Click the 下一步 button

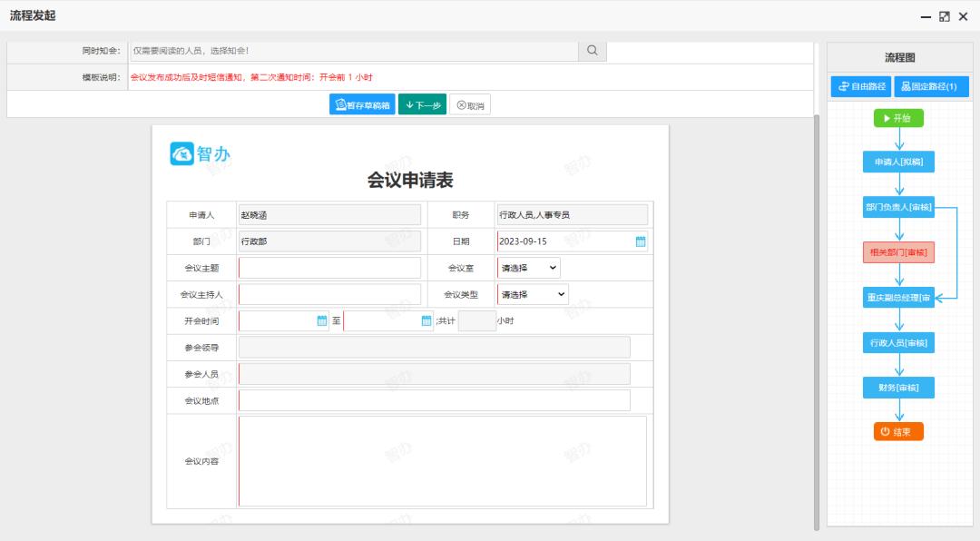pos(421,103)
